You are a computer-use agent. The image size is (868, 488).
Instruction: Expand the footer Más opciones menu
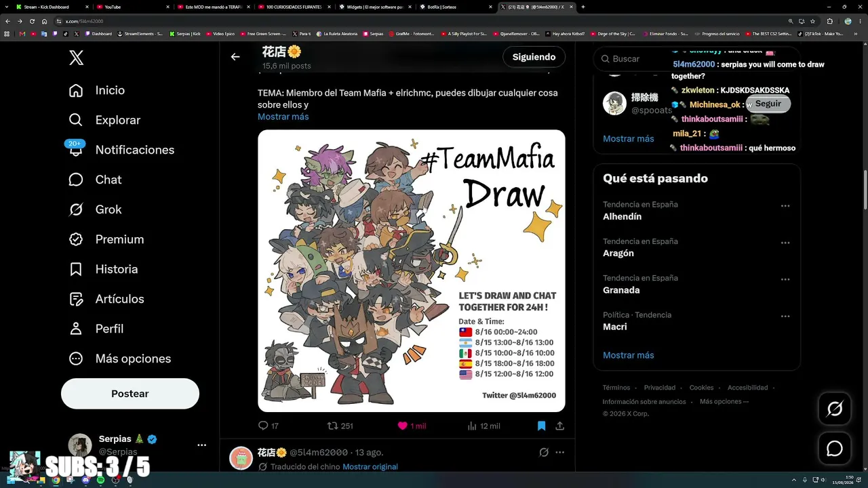point(724,401)
